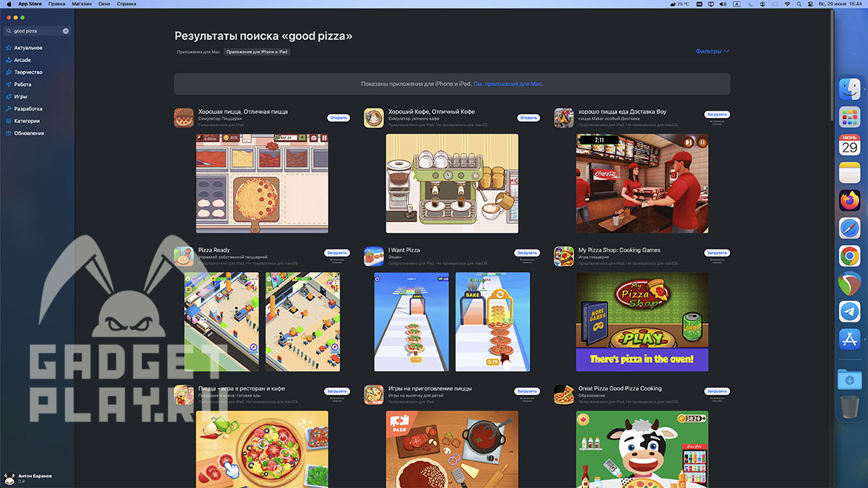Click the good pizza search field
The image size is (868, 488).
[x=36, y=31]
